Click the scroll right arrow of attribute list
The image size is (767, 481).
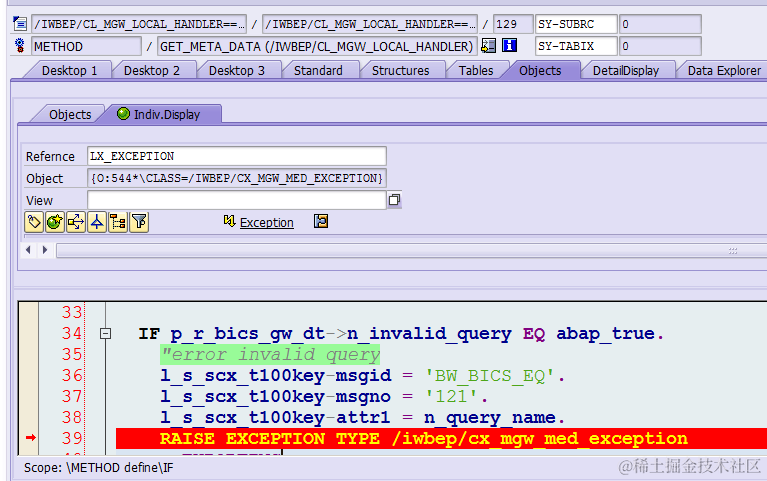point(45,250)
